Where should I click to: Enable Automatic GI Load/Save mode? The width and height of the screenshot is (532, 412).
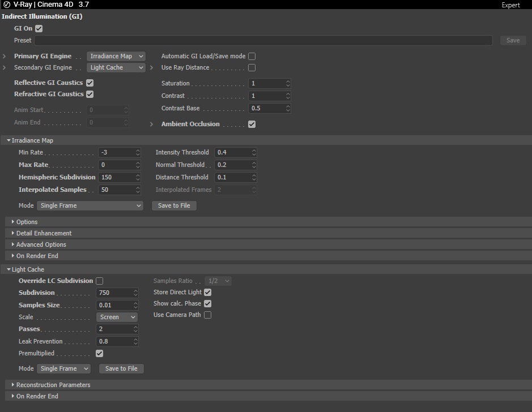click(x=252, y=56)
